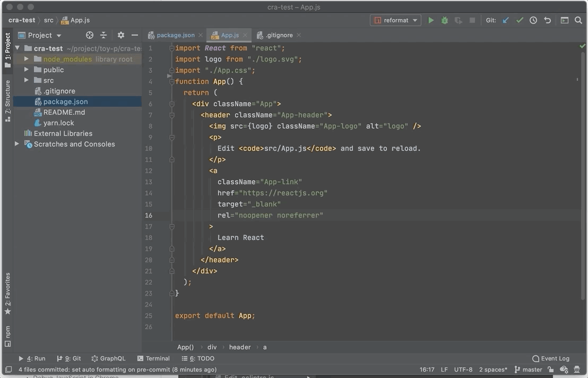Click the master branch in status bar
The height and width of the screenshot is (378, 588).
point(528,370)
